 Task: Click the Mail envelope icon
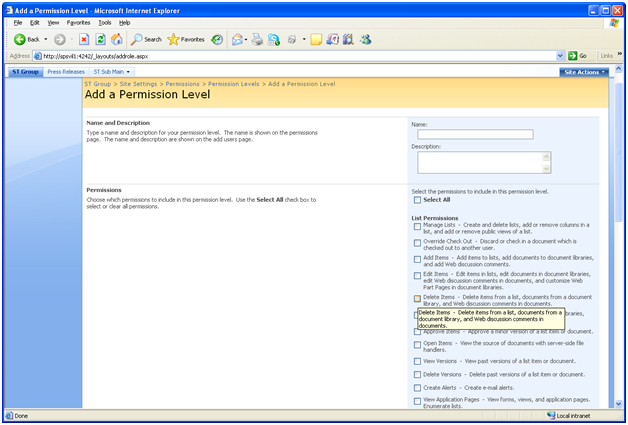click(x=237, y=39)
